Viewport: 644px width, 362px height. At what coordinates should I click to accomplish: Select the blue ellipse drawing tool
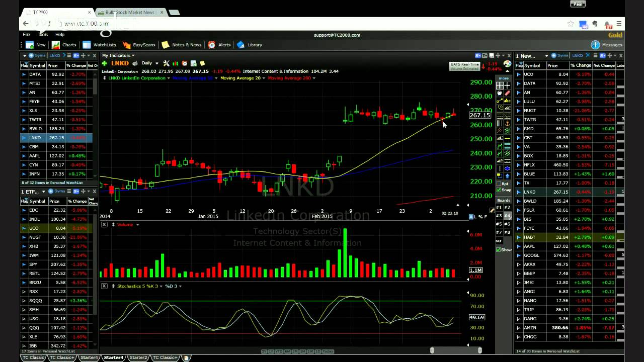507,168
